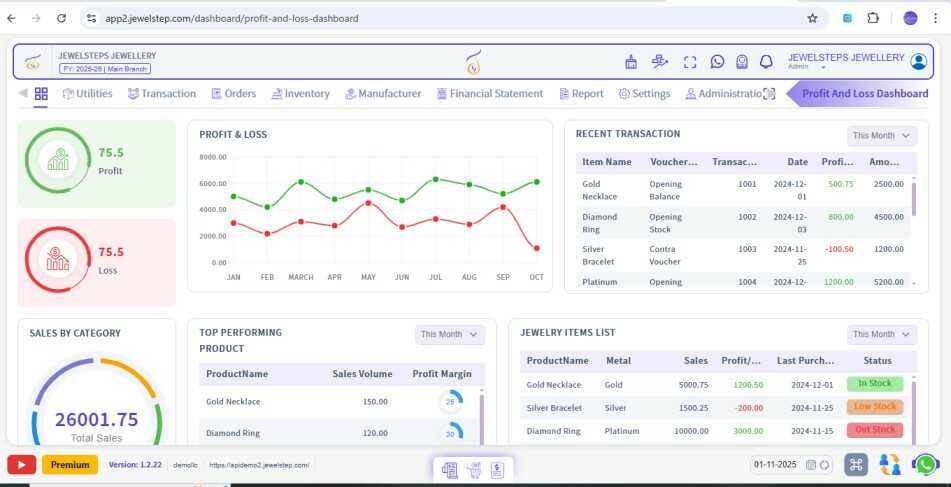Open the dashboard grid icon
Image resolution: width=951 pixels, height=487 pixels.
point(41,93)
